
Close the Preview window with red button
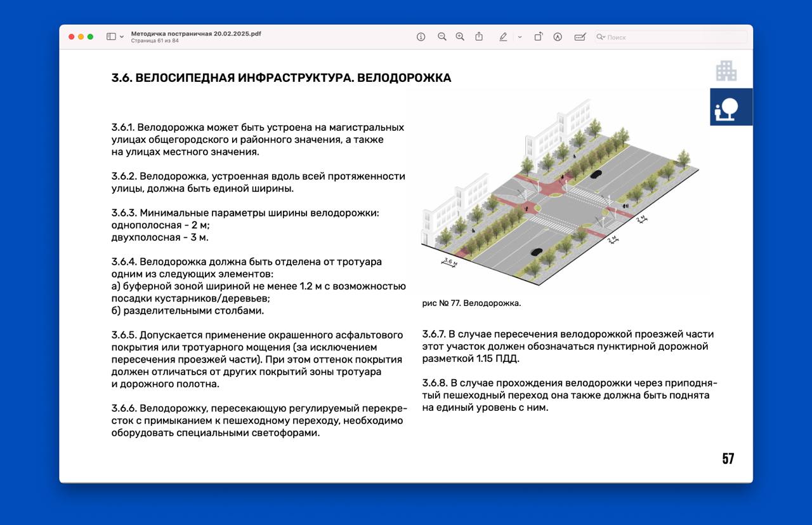click(x=72, y=37)
